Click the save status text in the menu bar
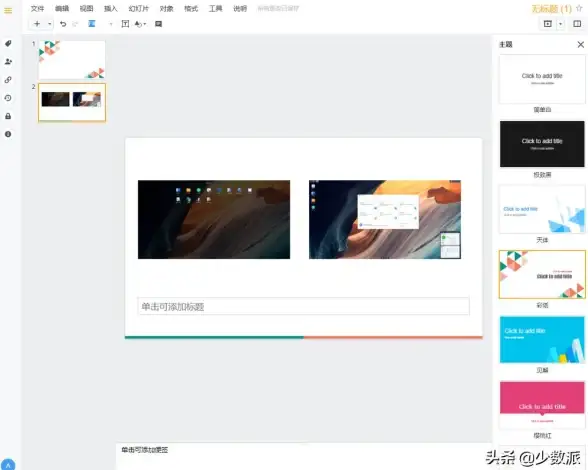588x470 pixels. (x=278, y=9)
